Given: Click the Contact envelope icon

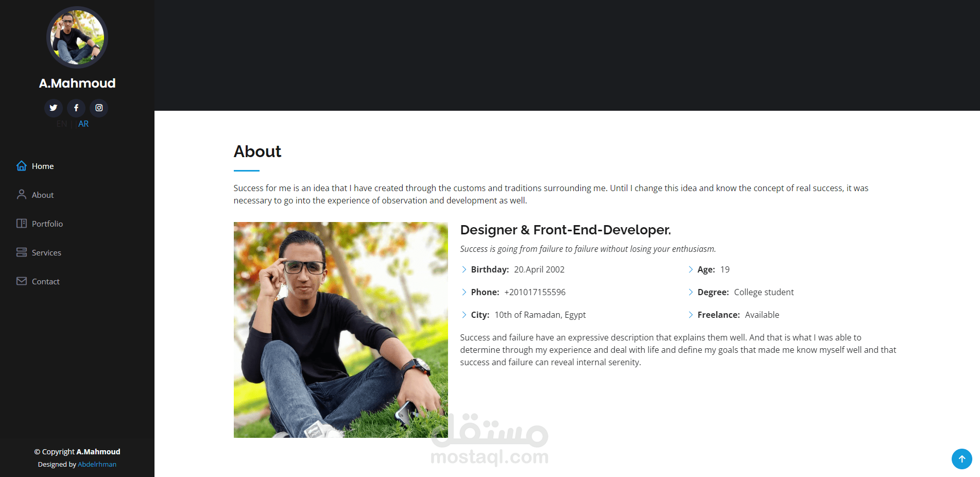Looking at the screenshot, I should (22, 281).
